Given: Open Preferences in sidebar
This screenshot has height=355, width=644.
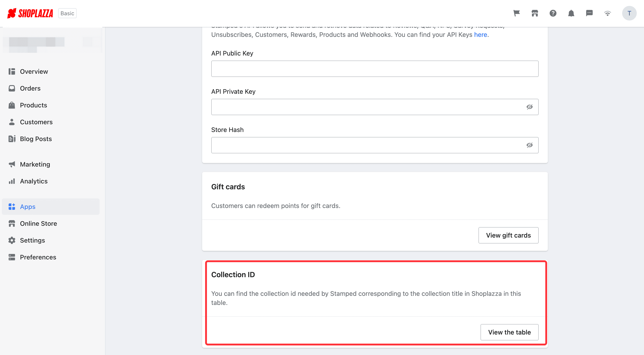Looking at the screenshot, I should [51, 257].
